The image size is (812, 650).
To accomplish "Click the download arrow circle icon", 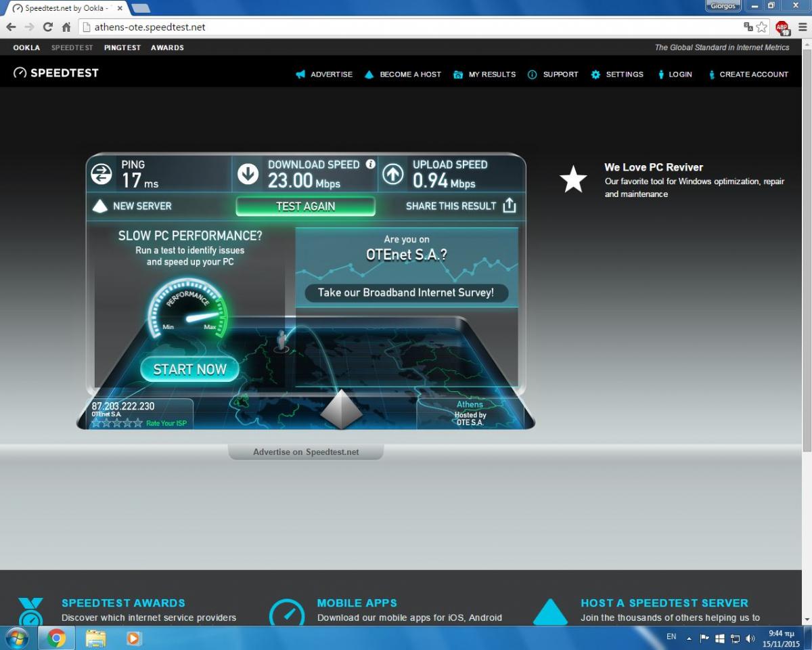I will tap(248, 175).
